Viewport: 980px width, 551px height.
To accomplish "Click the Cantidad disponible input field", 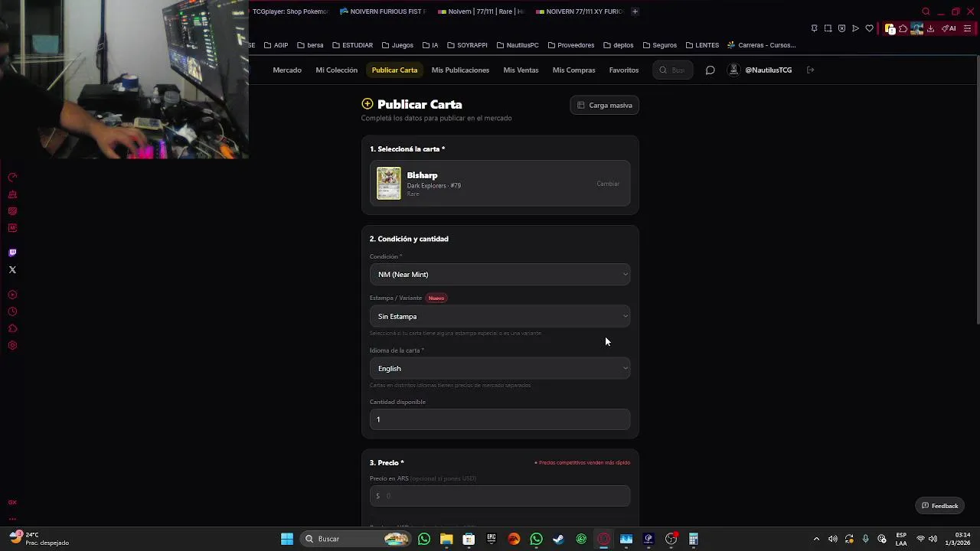I will [x=500, y=419].
